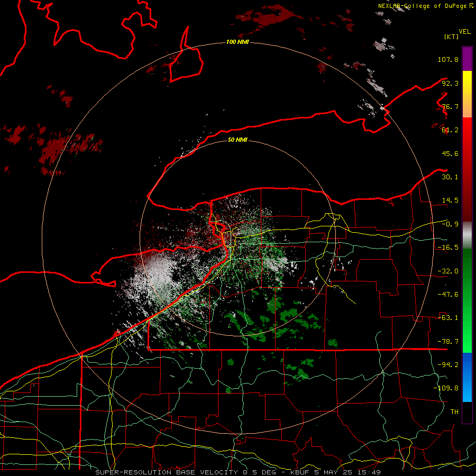Select the -78.7 legend value

[x=448, y=342]
